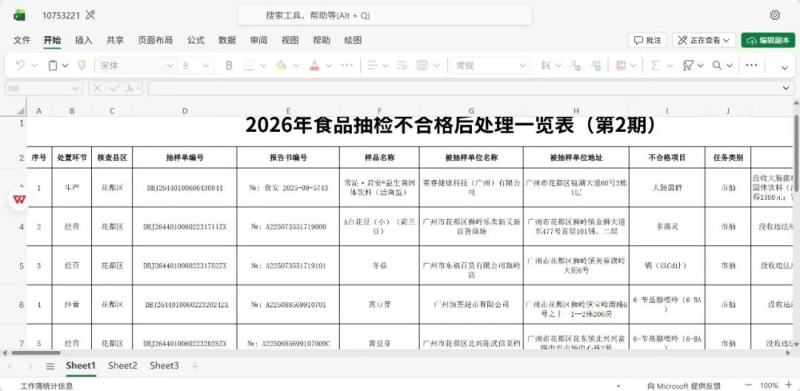800x391 pixels.
Task: Click the formula bar cancel X
Action: 98,88
